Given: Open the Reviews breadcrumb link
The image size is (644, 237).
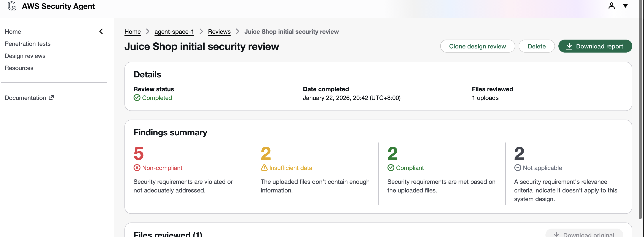Looking at the screenshot, I should (219, 32).
